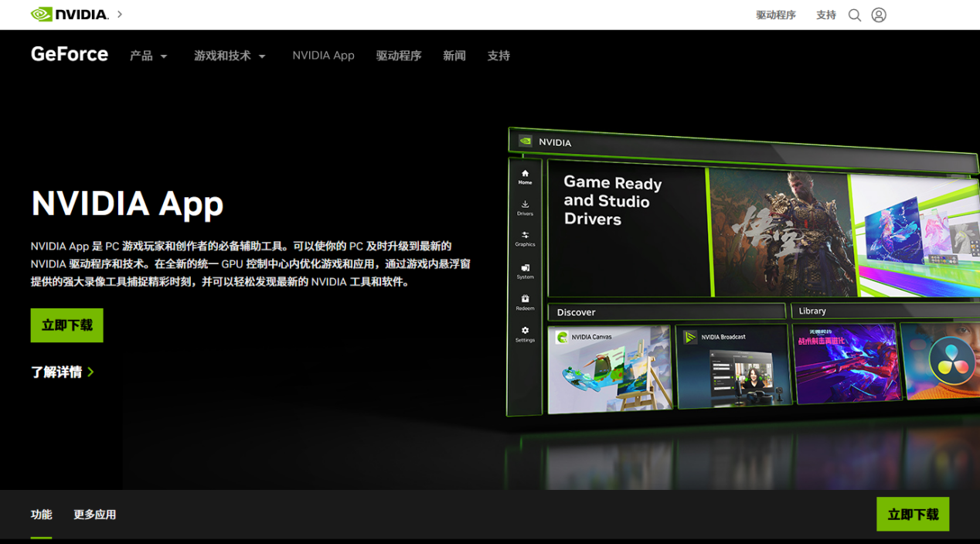
Task: Select the 更多应用 tab
Action: 95,515
